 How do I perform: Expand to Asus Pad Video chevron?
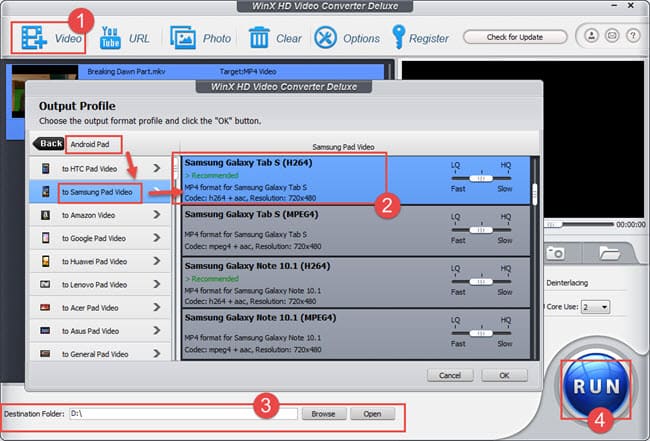(157, 331)
